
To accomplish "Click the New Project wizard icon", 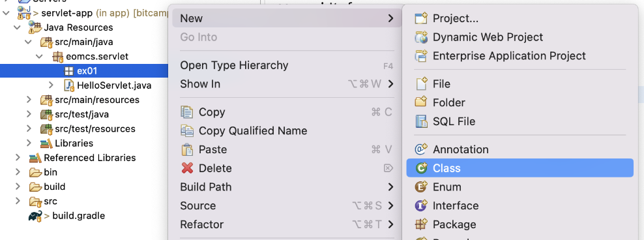I will (x=421, y=18).
